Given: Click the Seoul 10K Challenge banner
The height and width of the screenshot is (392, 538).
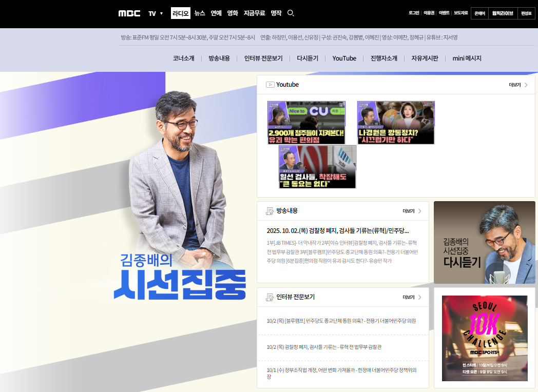Looking at the screenshot, I should [484, 338].
